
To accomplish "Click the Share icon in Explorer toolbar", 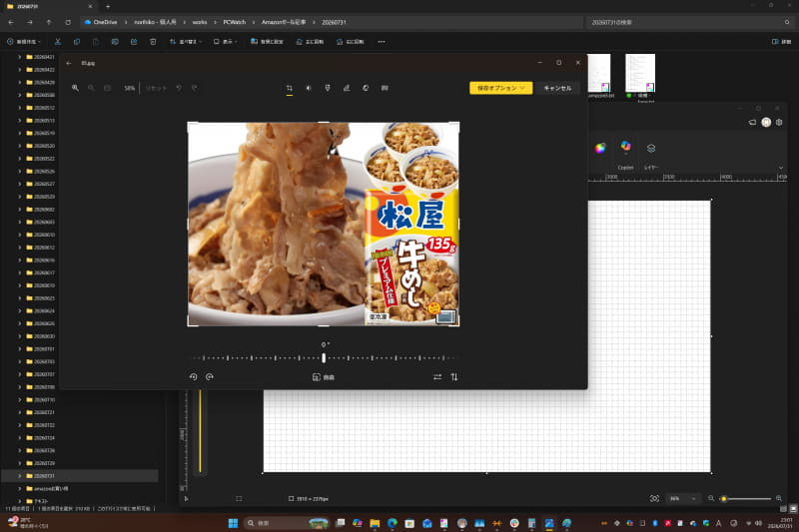I will coord(134,42).
